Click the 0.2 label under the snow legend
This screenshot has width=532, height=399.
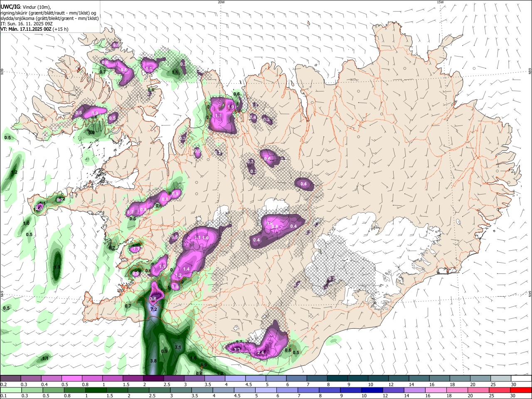pyautogui.click(x=4, y=384)
